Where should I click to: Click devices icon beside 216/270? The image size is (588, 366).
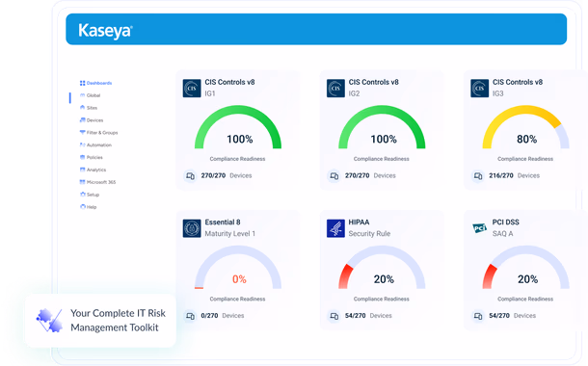point(478,175)
